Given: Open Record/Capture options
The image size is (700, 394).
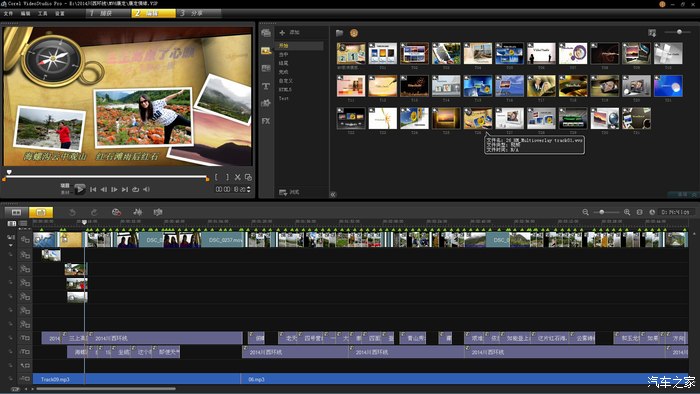Looking at the screenshot, I should pyautogui.click(x=116, y=212).
